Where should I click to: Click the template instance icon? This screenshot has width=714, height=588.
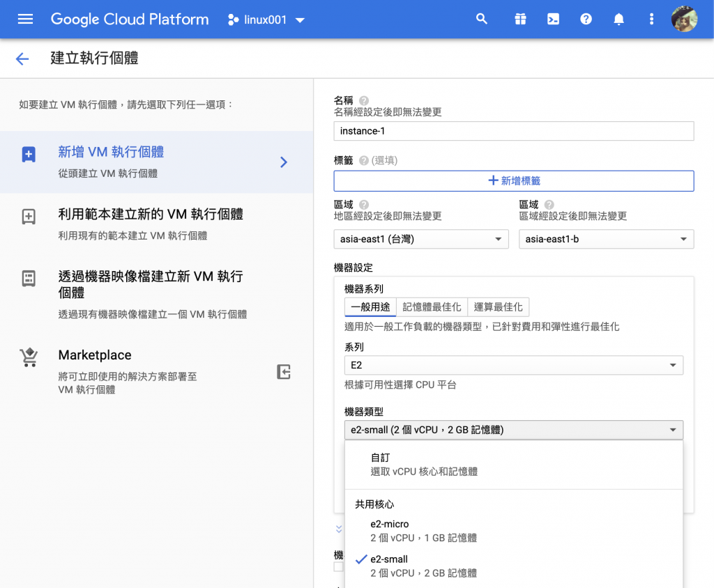tap(29, 216)
